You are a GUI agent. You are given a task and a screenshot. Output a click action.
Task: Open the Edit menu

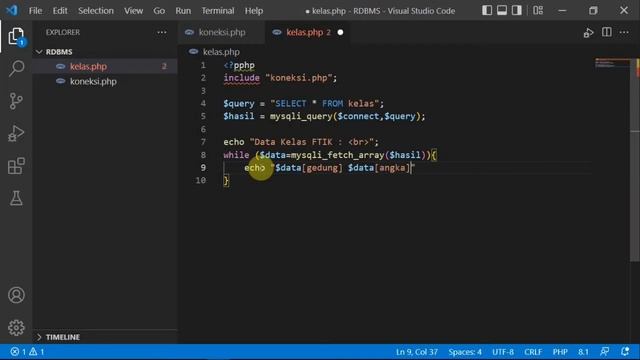60,11
